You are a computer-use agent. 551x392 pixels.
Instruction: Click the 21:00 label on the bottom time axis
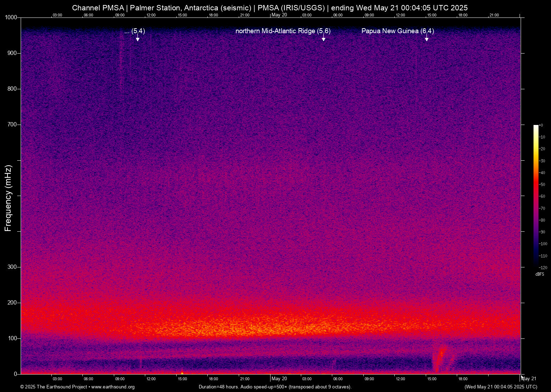click(244, 379)
